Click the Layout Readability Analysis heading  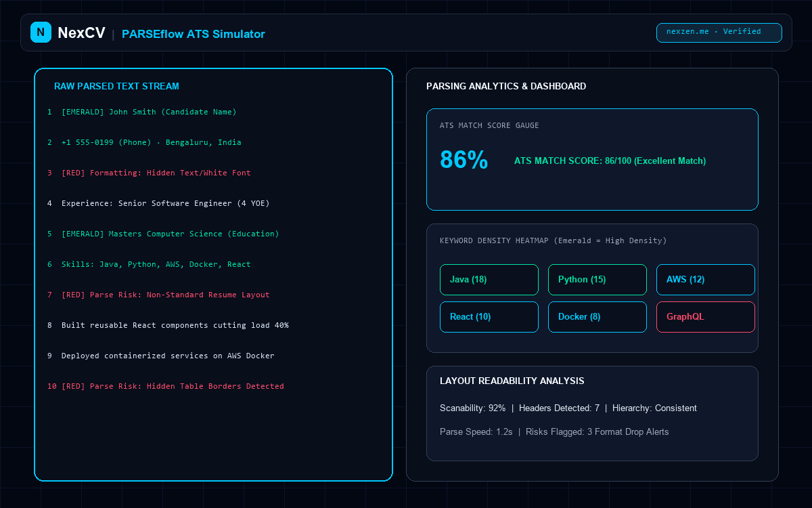coord(512,381)
